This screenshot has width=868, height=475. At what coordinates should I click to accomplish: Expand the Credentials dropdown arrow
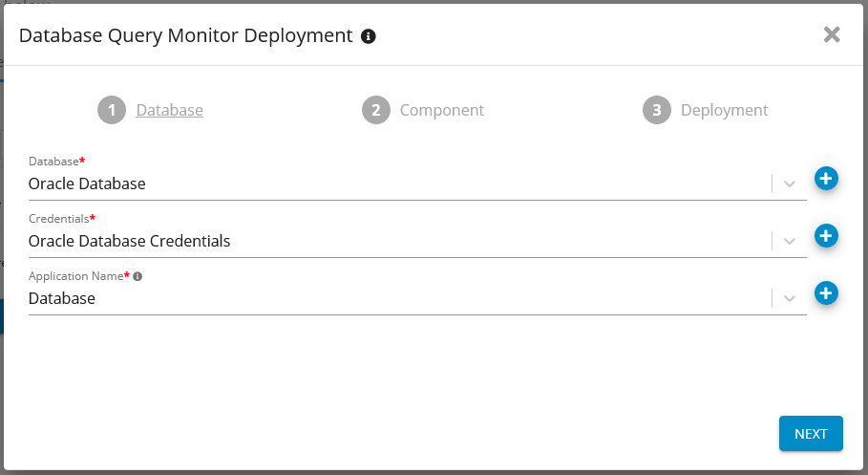tap(790, 241)
